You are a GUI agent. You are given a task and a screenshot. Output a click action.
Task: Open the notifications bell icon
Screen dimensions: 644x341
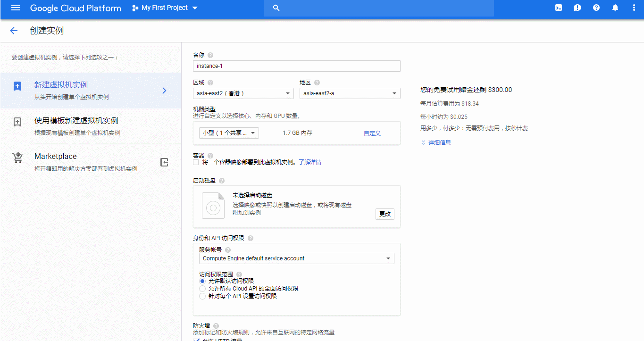click(615, 8)
